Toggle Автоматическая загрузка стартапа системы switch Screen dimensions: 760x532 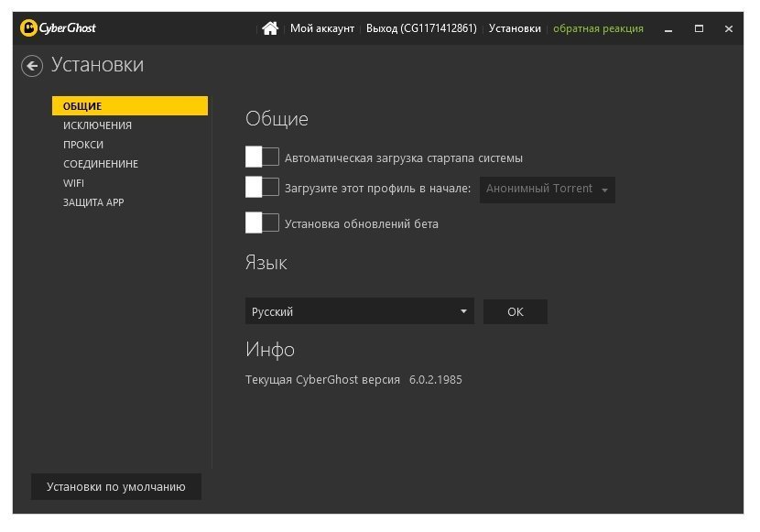262,157
